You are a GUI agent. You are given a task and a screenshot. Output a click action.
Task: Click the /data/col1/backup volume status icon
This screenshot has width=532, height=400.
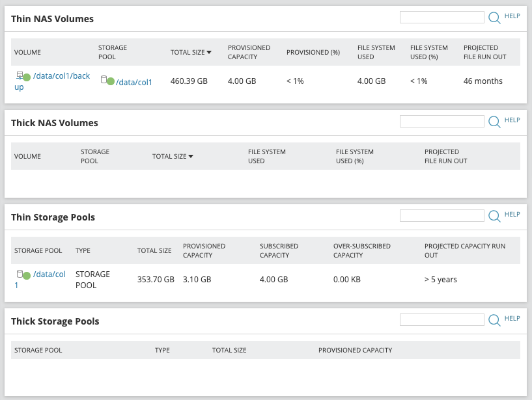click(23, 77)
